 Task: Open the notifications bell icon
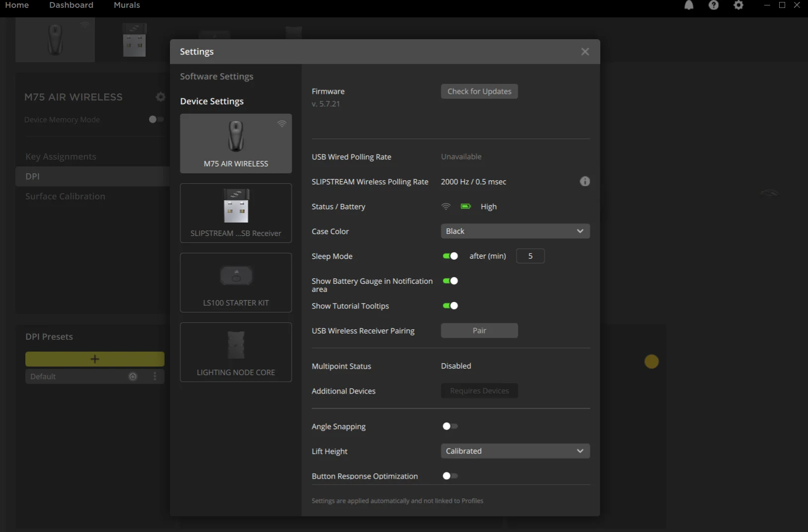pos(689,5)
